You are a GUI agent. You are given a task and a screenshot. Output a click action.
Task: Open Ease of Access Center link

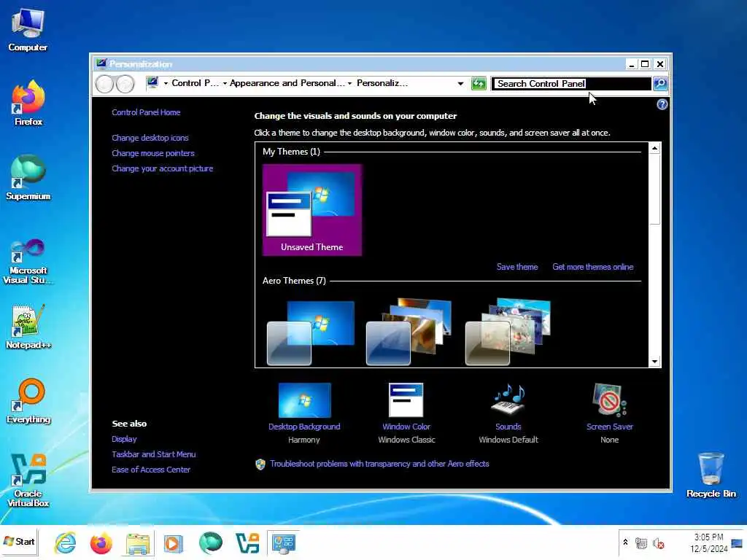click(x=150, y=470)
